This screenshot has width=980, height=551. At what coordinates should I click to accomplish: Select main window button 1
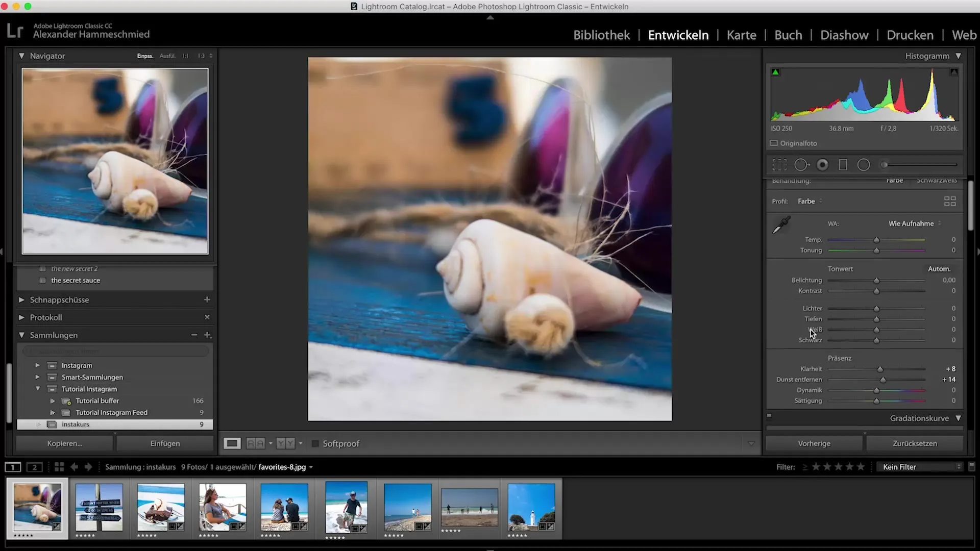click(13, 467)
